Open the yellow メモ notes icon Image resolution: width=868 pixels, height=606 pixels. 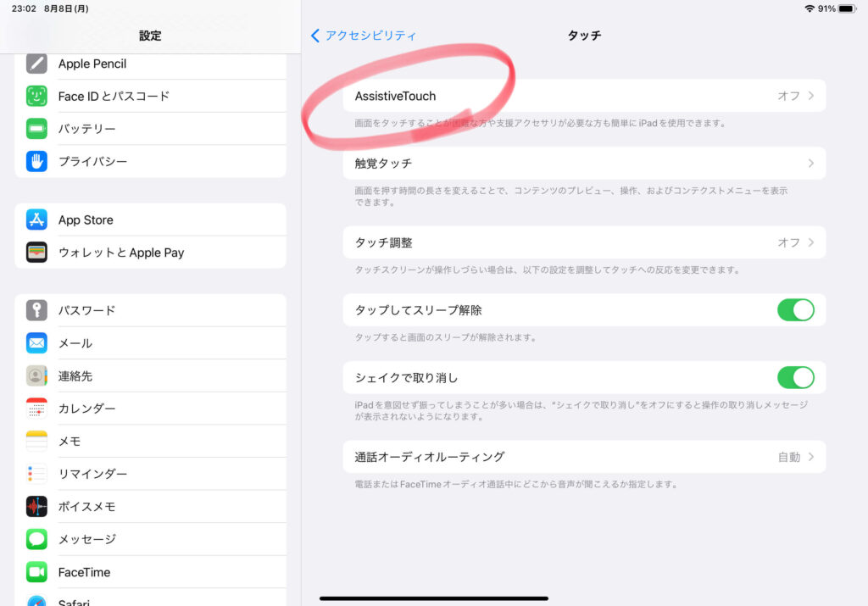(x=36, y=441)
